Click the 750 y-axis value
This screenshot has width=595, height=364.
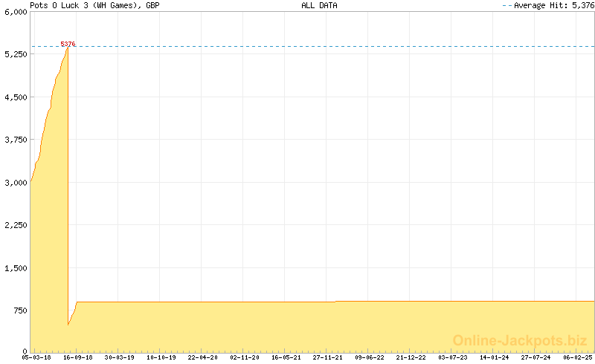(x=19, y=310)
